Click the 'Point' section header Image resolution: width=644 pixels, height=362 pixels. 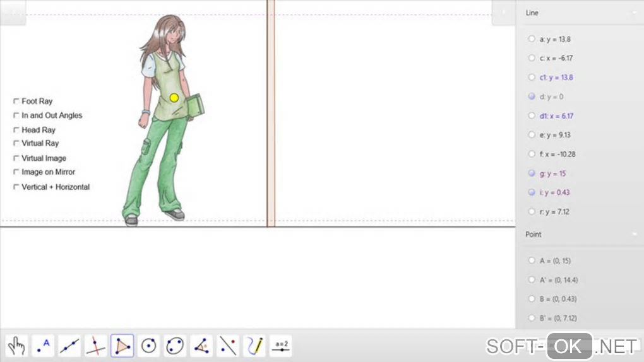(533, 235)
